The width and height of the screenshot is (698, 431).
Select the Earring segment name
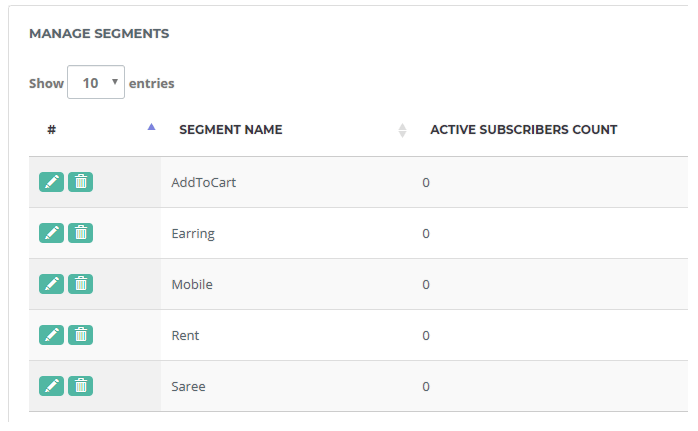pos(193,234)
